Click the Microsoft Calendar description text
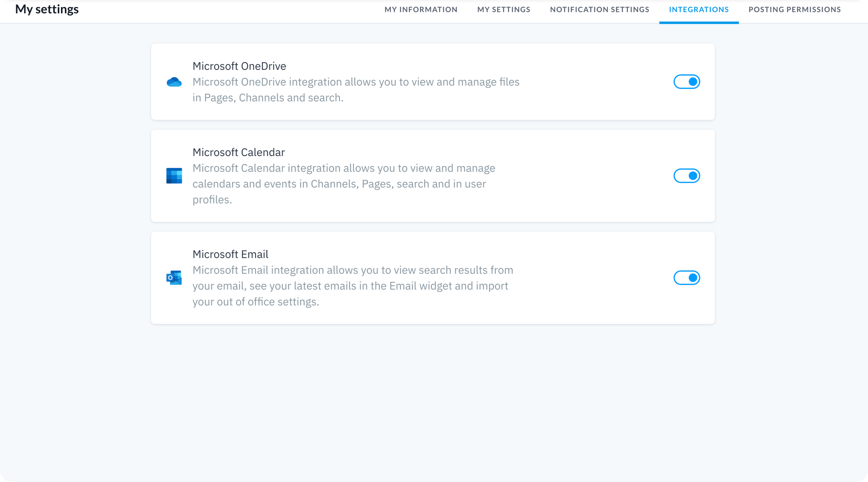The height and width of the screenshot is (482, 868). pyautogui.click(x=344, y=184)
